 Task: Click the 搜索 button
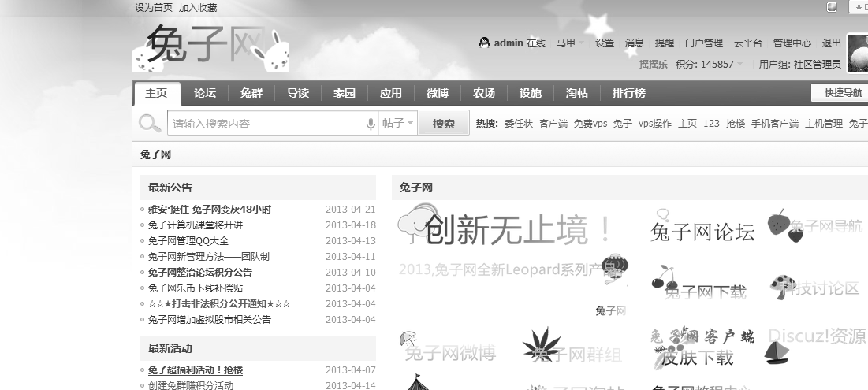click(443, 124)
